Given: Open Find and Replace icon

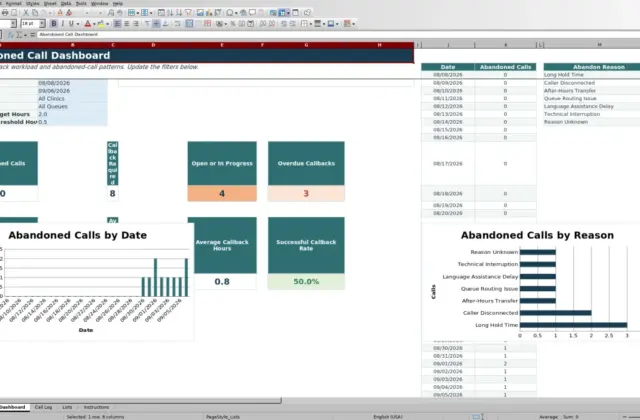Looking at the screenshot, I should coord(111,13).
